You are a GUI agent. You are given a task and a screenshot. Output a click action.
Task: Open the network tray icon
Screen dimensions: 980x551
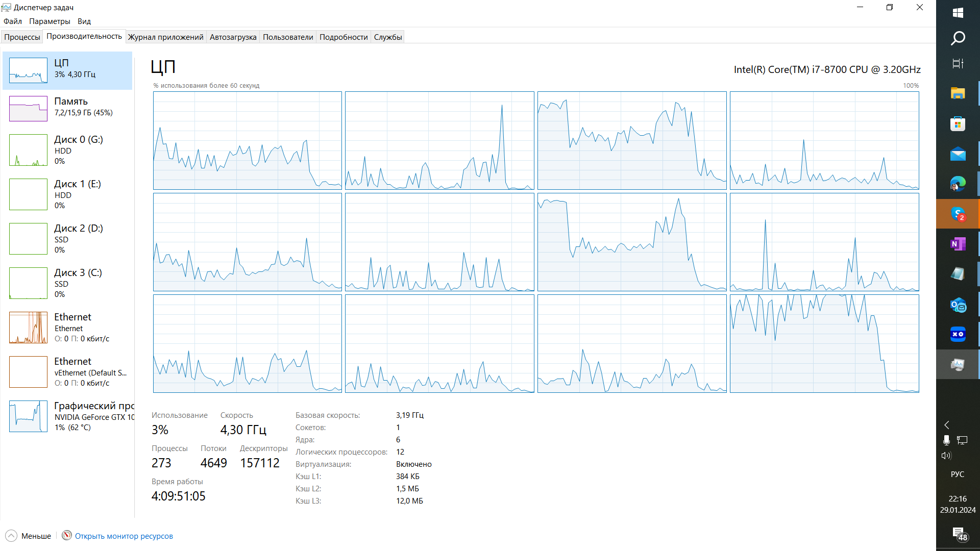(x=962, y=440)
